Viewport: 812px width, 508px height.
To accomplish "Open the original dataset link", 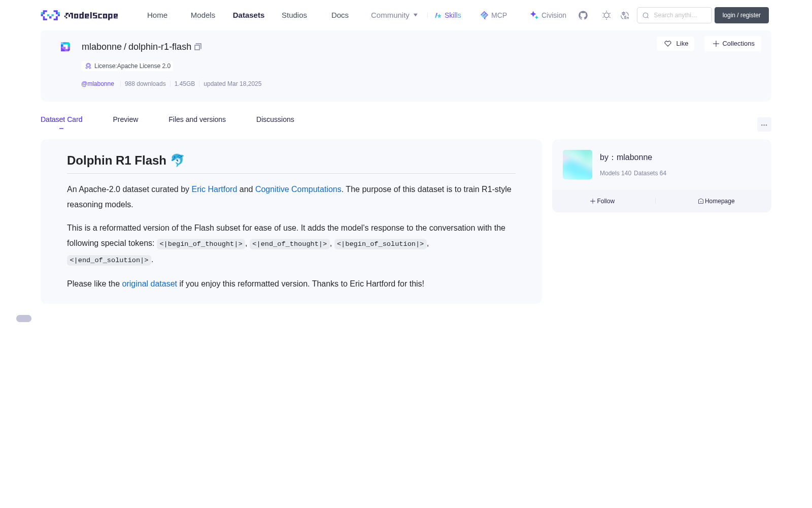I will click(150, 283).
